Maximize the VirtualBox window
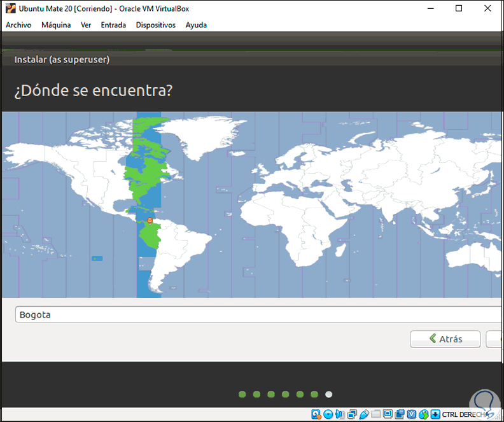The height and width of the screenshot is (422, 504). pos(459,8)
